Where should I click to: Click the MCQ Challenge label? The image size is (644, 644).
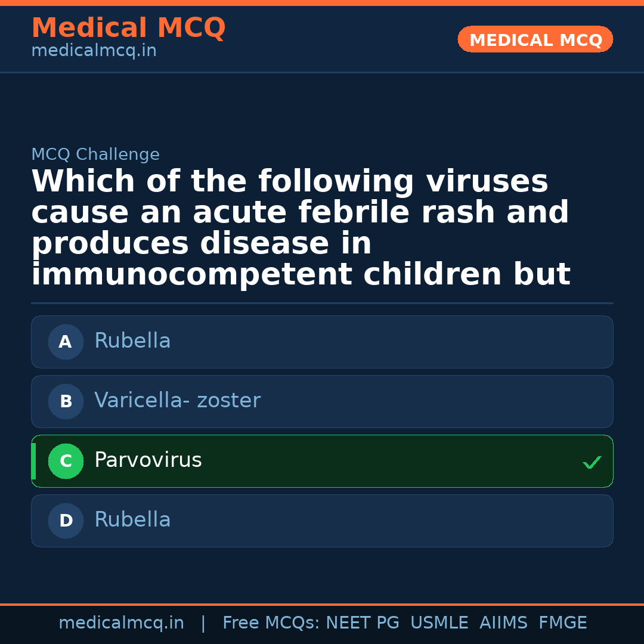tap(95, 155)
